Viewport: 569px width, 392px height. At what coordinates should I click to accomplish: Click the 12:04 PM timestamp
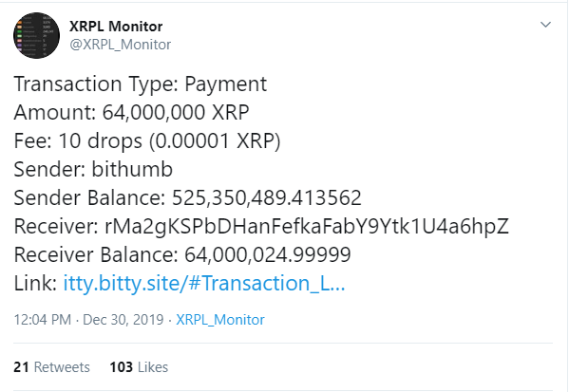(43, 320)
